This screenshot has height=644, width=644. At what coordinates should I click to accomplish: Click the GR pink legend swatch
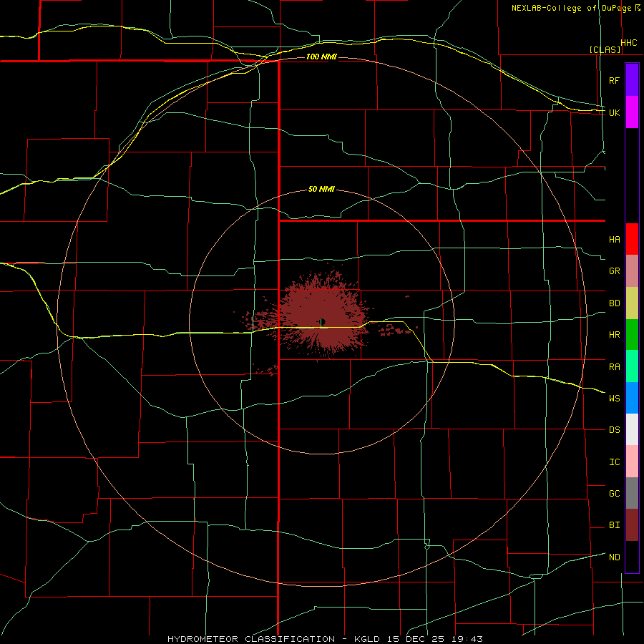[x=632, y=271]
